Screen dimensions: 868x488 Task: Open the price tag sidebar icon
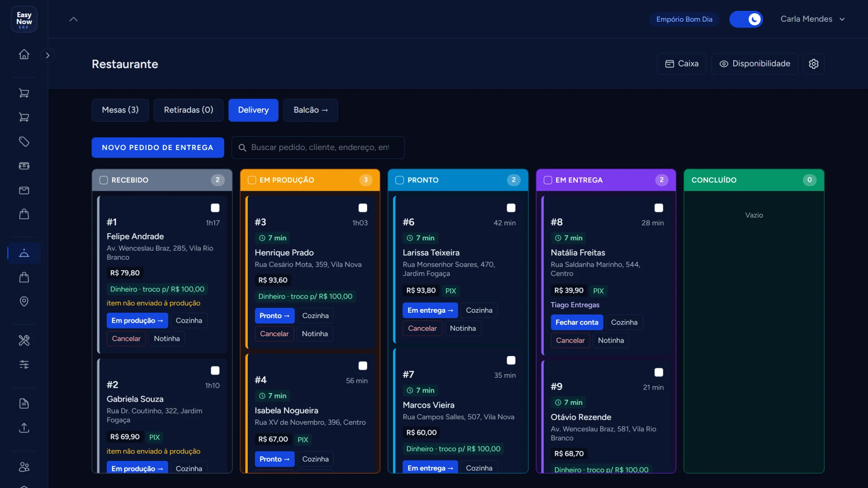(x=24, y=142)
